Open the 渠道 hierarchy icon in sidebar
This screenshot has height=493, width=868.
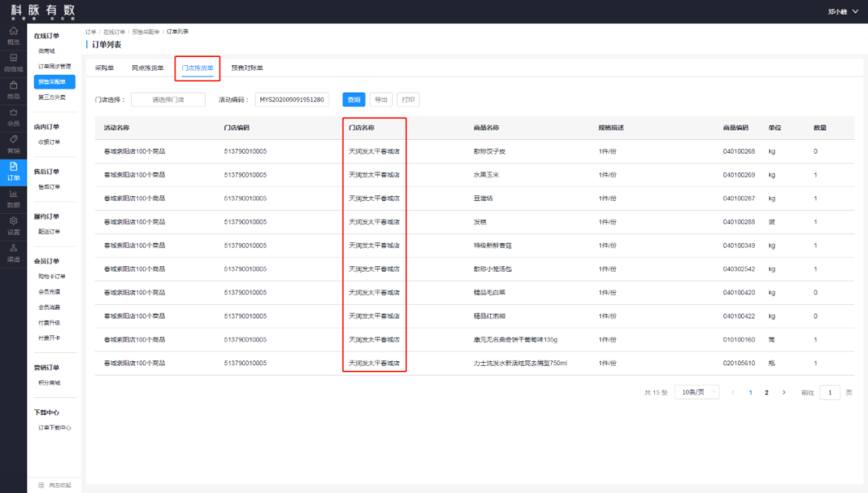tap(14, 249)
